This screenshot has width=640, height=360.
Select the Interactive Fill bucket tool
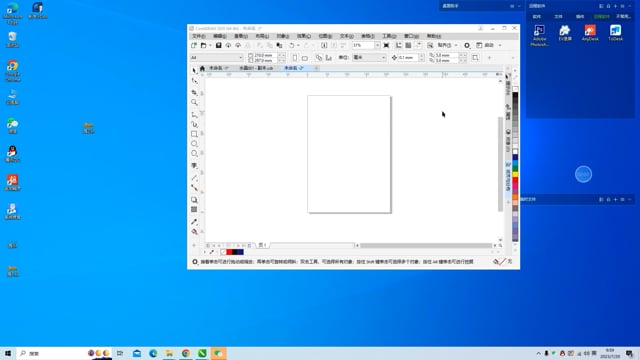194,231
